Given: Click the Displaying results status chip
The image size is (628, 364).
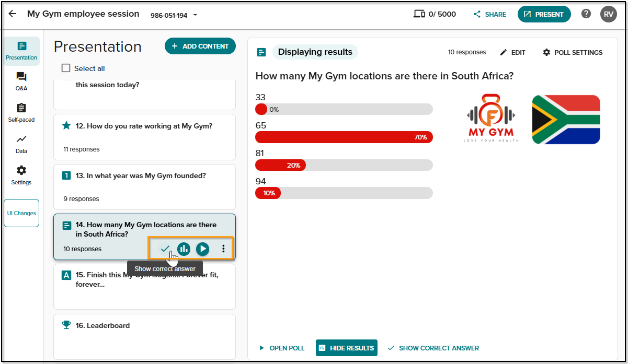Looking at the screenshot, I should pyautogui.click(x=315, y=52).
